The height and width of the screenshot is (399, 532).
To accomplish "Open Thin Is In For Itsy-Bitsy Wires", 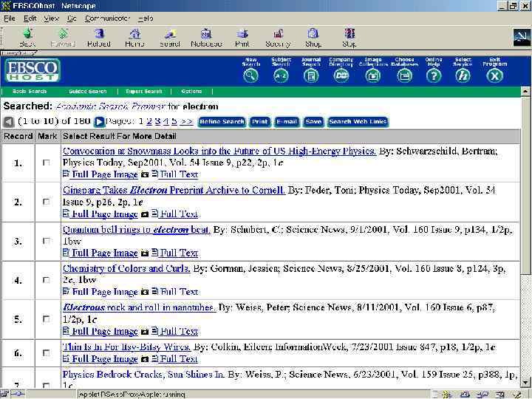I will 126,347.
